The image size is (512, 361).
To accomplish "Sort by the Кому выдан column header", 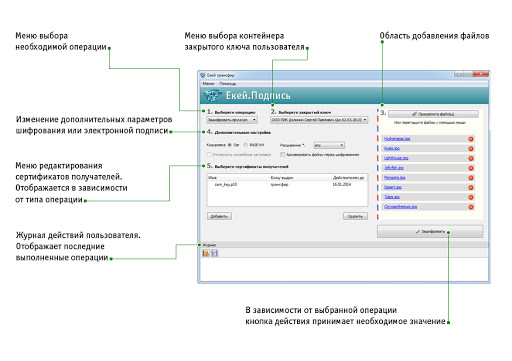I will 282,178.
